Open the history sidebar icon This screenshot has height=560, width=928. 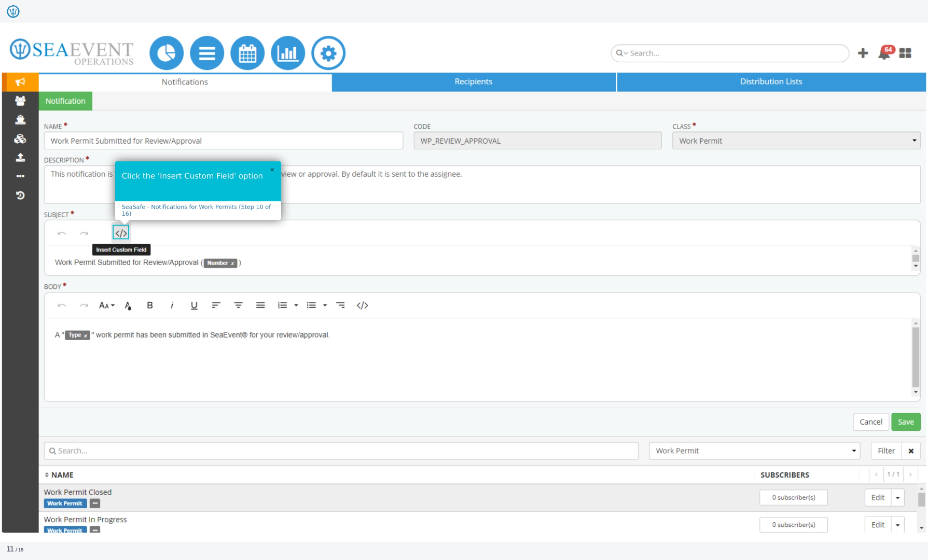(20, 195)
